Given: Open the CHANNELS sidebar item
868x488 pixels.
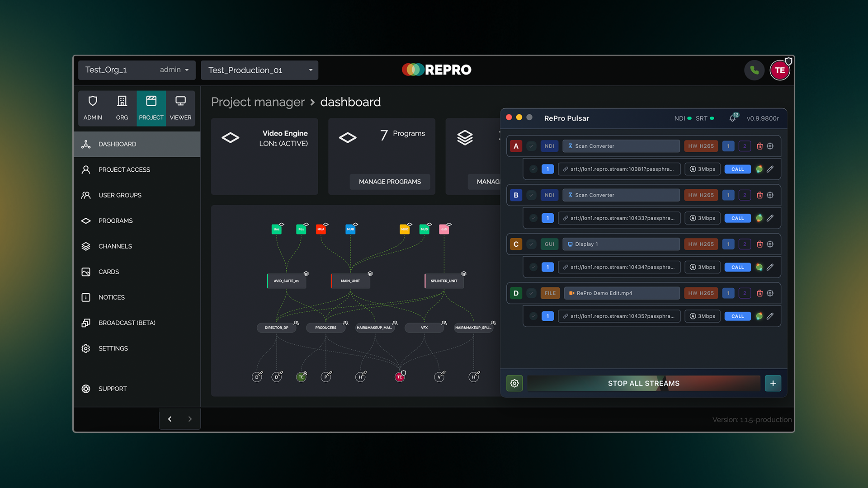Looking at the screenshot, I should (x=115, y=246).
